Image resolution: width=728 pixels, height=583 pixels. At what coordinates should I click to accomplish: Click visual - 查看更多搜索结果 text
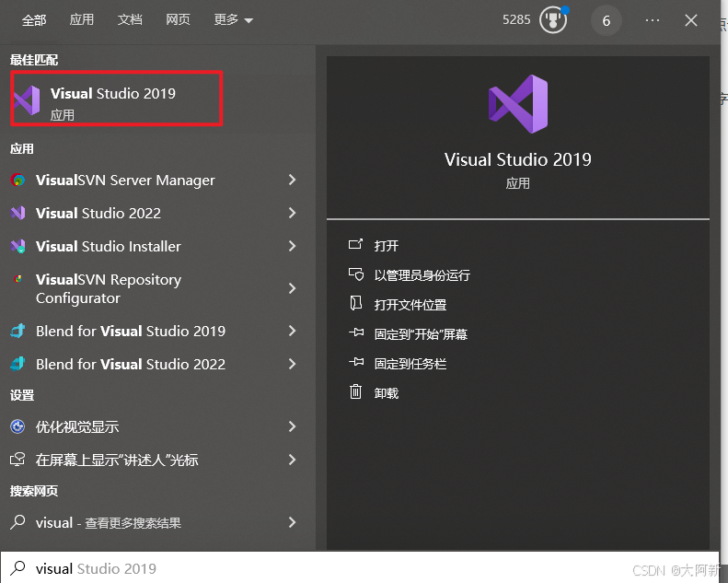click(x=109, y=522)
